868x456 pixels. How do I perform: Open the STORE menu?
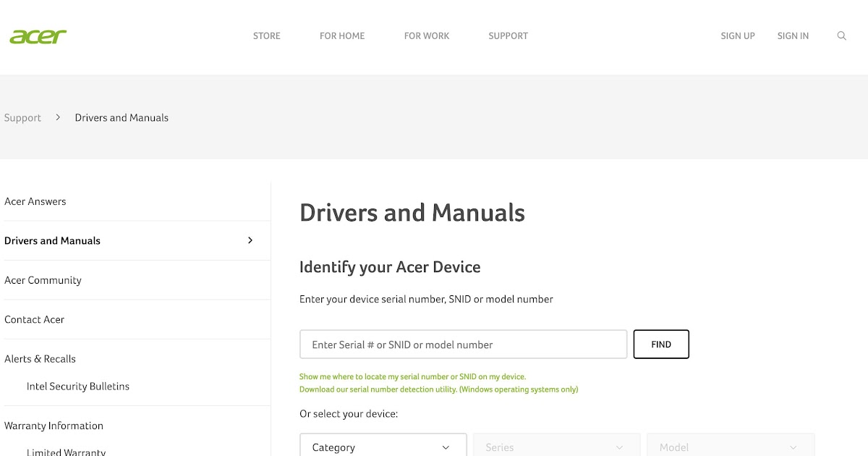click(267, 35)
